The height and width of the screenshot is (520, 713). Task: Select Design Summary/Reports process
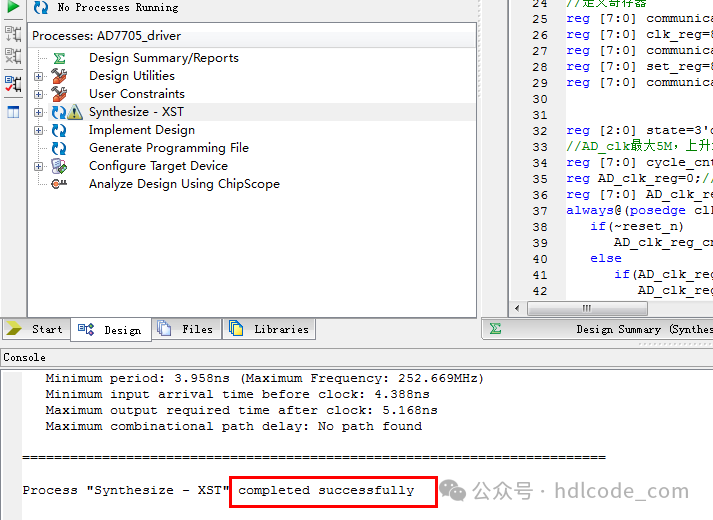point(164,58)
